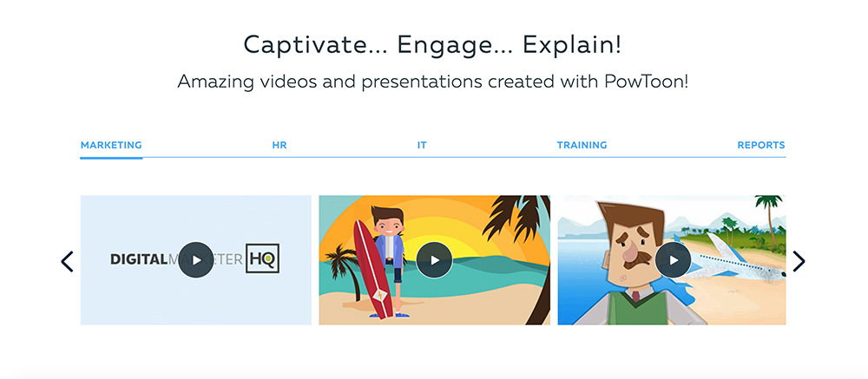Screen dimensions: 868x379
Task: Open the IT tab
Action: (422, 146)
